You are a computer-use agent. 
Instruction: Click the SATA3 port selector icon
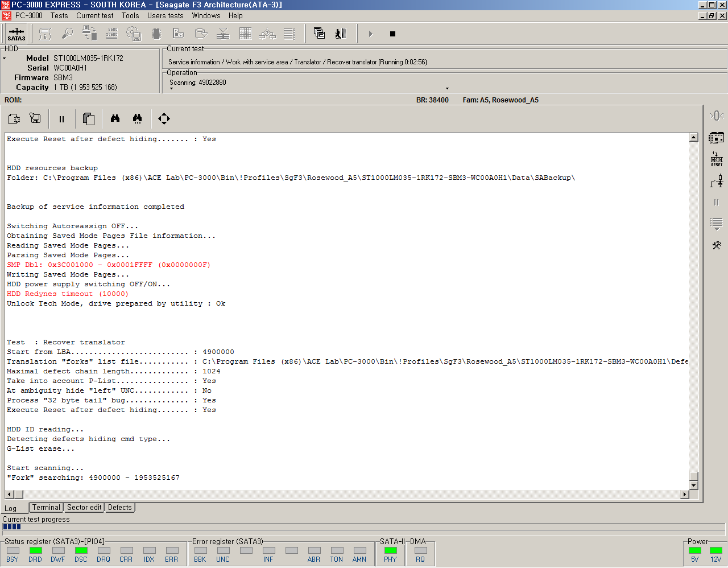click(16, 34)
